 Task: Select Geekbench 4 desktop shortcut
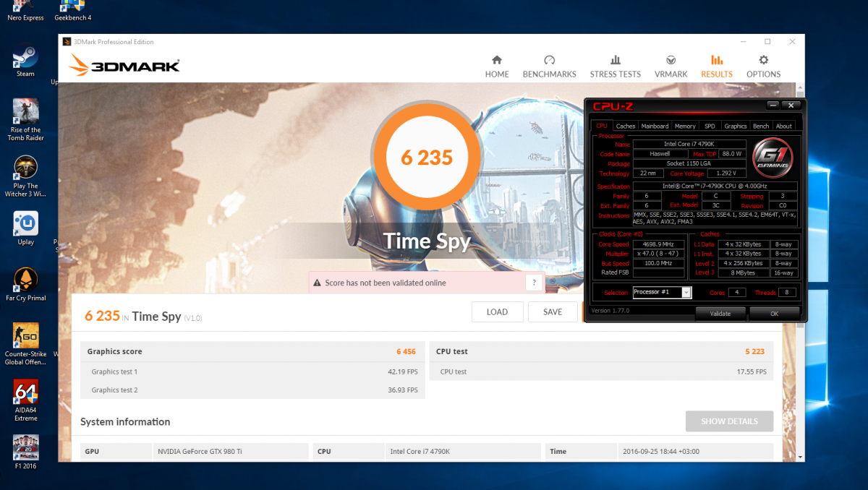(x=74, y=11)
